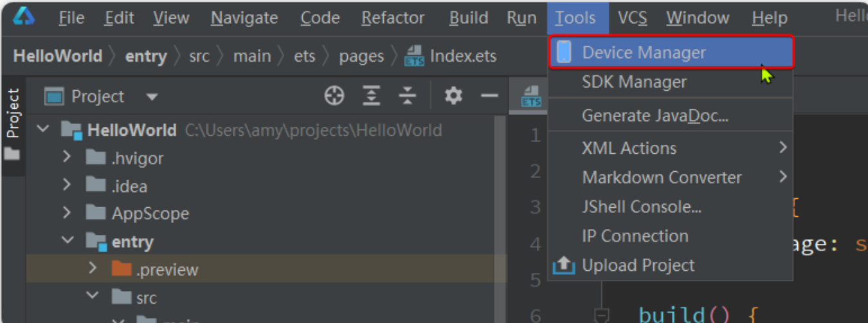Collapse the entry module node
The image size is (868, 323).
pyautogui.click(x=67, y=241)
